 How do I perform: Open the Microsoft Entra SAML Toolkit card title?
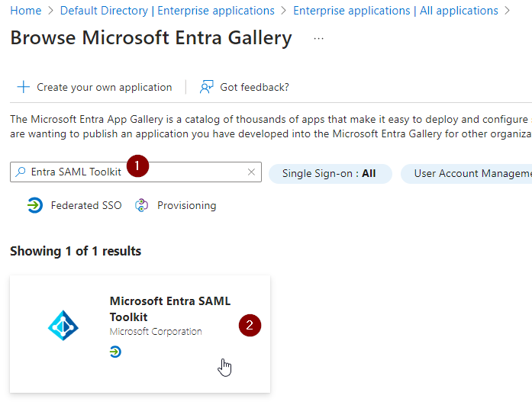(169, 309)
